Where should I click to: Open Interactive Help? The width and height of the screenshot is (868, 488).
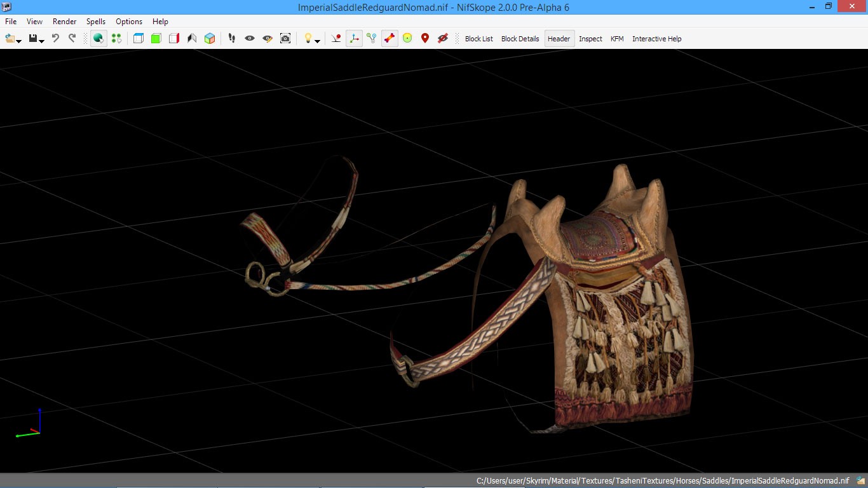pos(656,39)
